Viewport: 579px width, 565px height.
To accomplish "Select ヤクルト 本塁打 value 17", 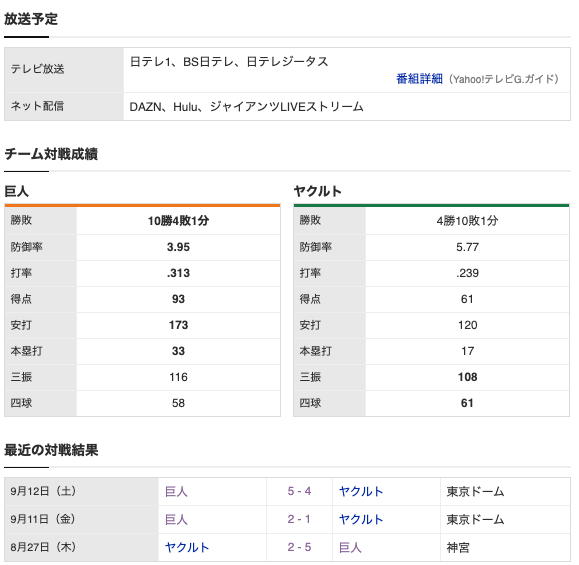I will click(467, 351).
